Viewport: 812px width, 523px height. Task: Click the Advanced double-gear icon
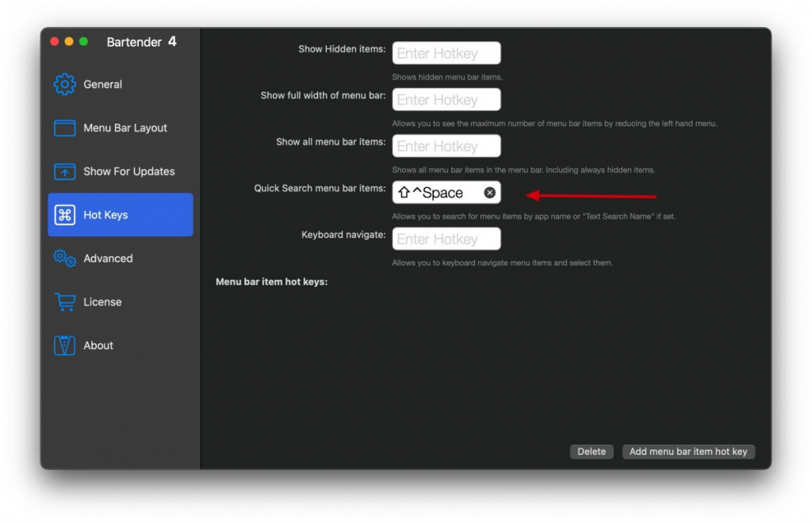65,258
